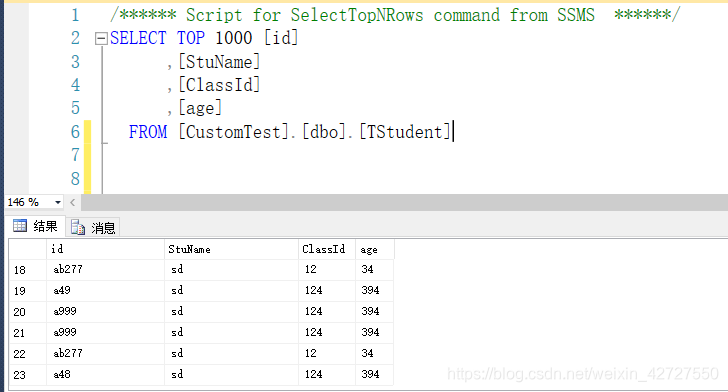This screenshot has height=392, width=728.
Task: Click the messages icon on 消息 tab
Action: [x=78, y=227]
